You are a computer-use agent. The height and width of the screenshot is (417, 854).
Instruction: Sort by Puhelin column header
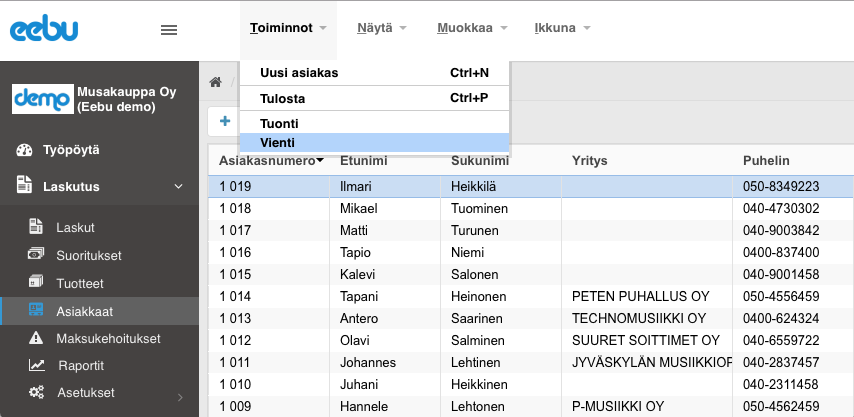766,161
